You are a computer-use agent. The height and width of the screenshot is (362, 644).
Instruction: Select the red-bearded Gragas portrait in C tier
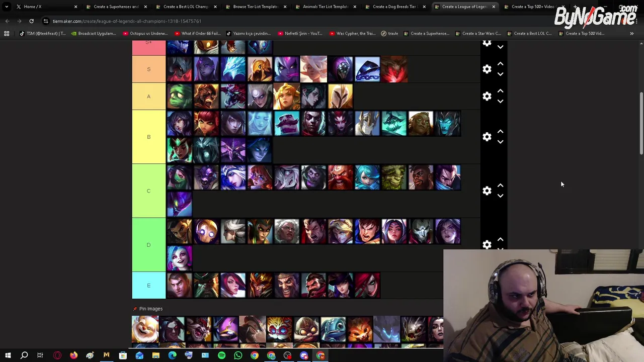tap(341, 177)
